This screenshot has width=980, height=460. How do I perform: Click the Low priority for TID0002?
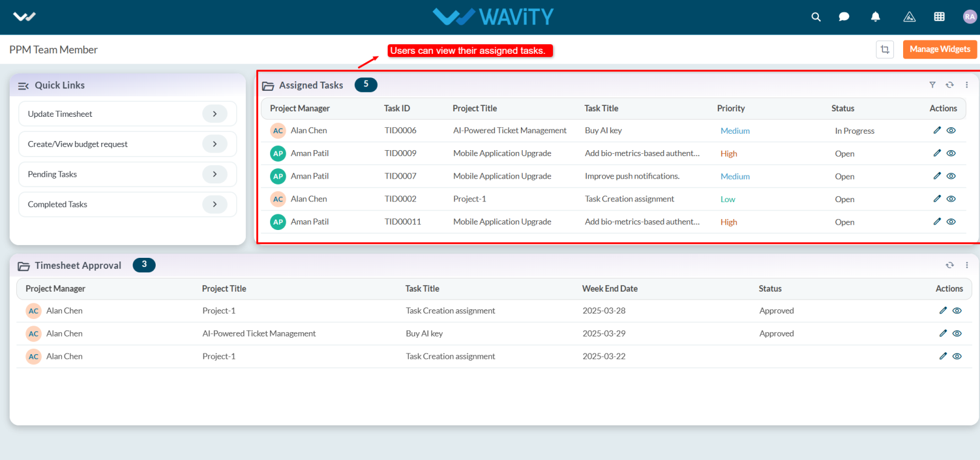click(728, 199)
